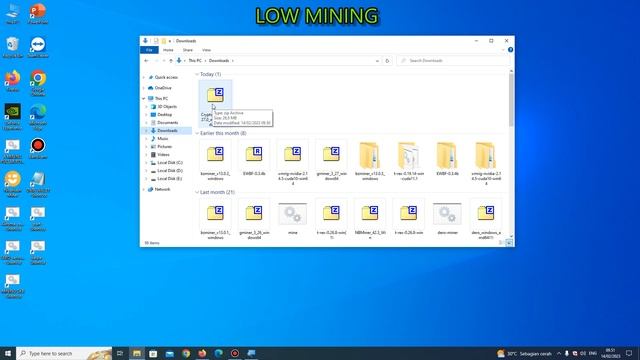
Task: Show hidden system tray icons
Action: point(558,353)
